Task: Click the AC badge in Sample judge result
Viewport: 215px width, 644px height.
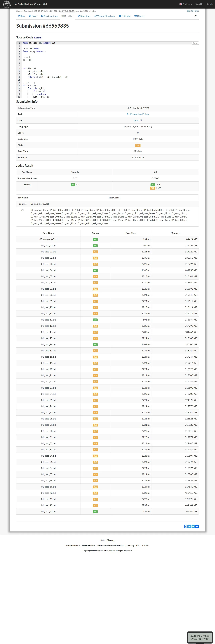Action: [x=73, y=185]
